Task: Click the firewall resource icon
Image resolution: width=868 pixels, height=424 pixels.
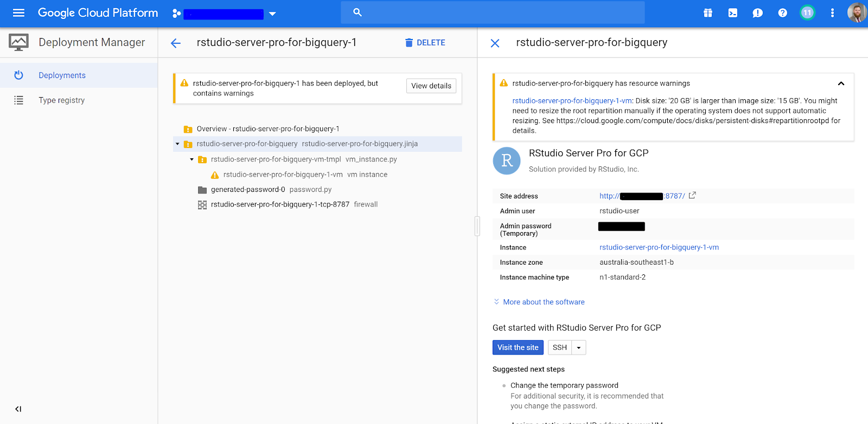Action: (202, 205)
